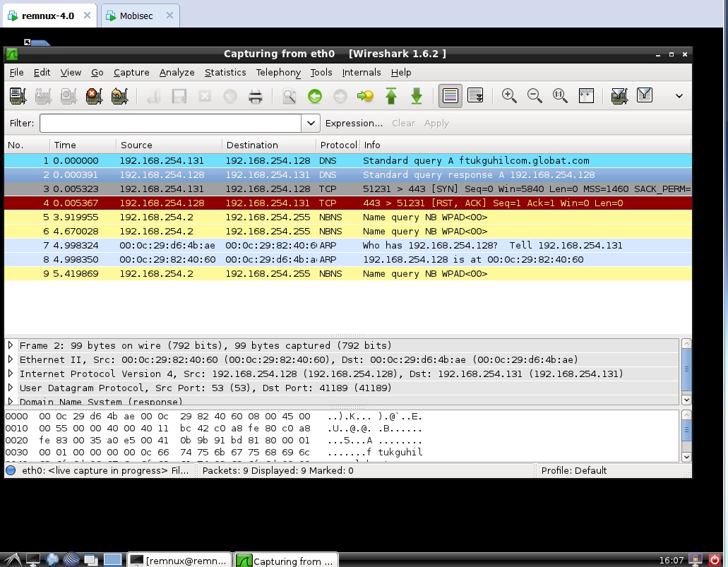
Task: Expand the Ethernet II tree row
Action: click(x=11, y=359)
